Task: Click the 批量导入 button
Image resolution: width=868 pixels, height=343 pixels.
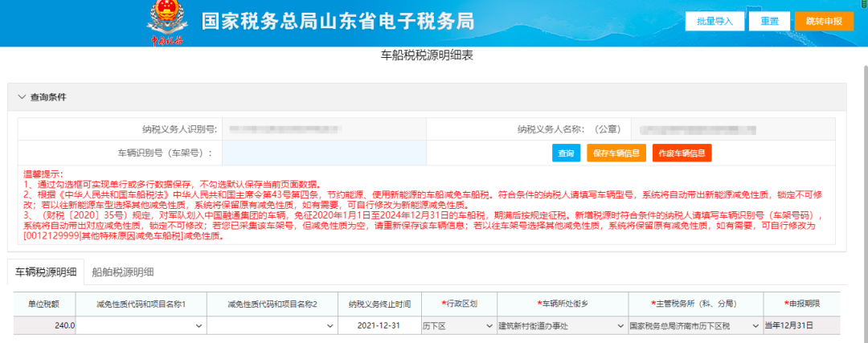Action: pyautogui.click(x=714, y=22)
